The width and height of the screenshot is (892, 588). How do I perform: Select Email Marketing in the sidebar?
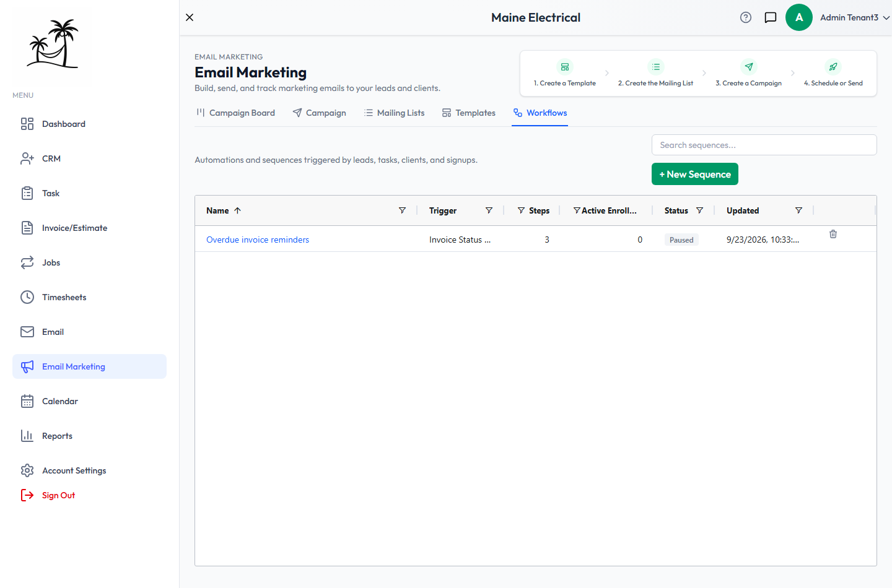pos(89,366)
